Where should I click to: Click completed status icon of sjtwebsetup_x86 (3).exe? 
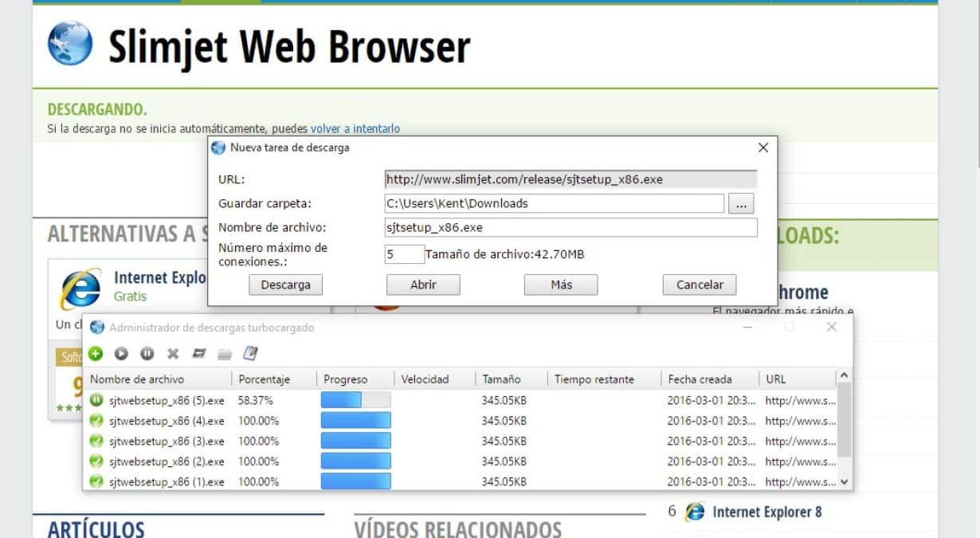[x=96, y=441]
